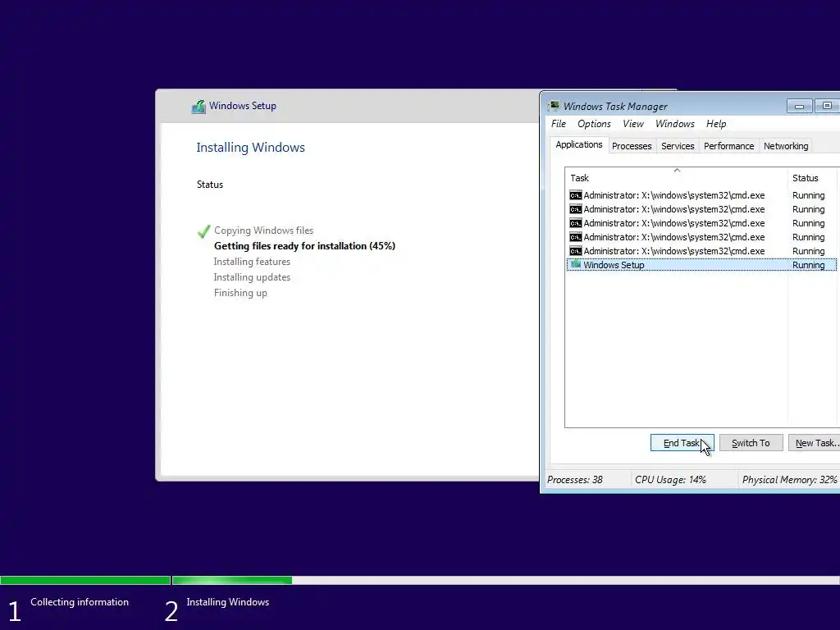This screenshot has width=840, height=630.
Task: Click the 'Status' label in Windows Setup
Action: [x=209, y=185]
